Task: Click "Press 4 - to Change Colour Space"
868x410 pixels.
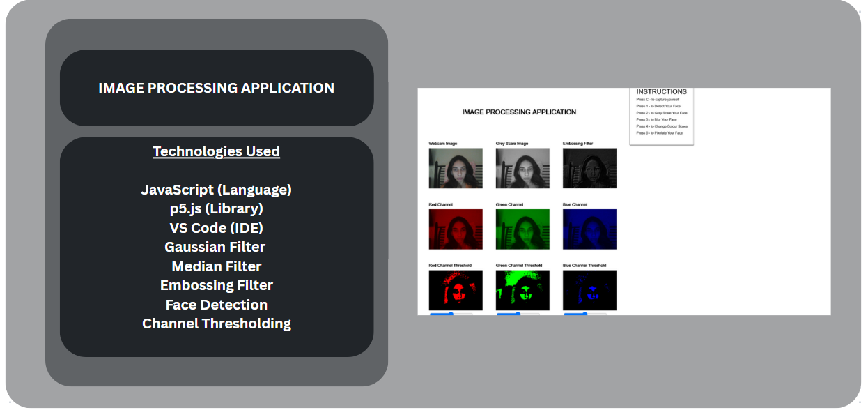Action: click(x=662, y=126)
